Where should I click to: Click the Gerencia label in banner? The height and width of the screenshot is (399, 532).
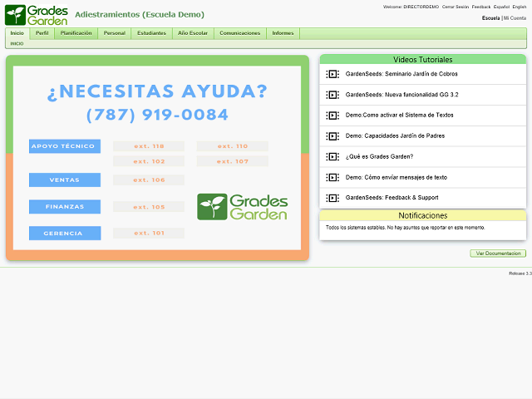(65, 233)
